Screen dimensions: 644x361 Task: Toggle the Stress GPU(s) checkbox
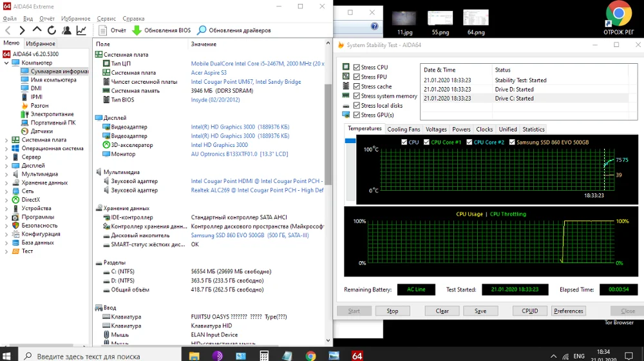357,115
